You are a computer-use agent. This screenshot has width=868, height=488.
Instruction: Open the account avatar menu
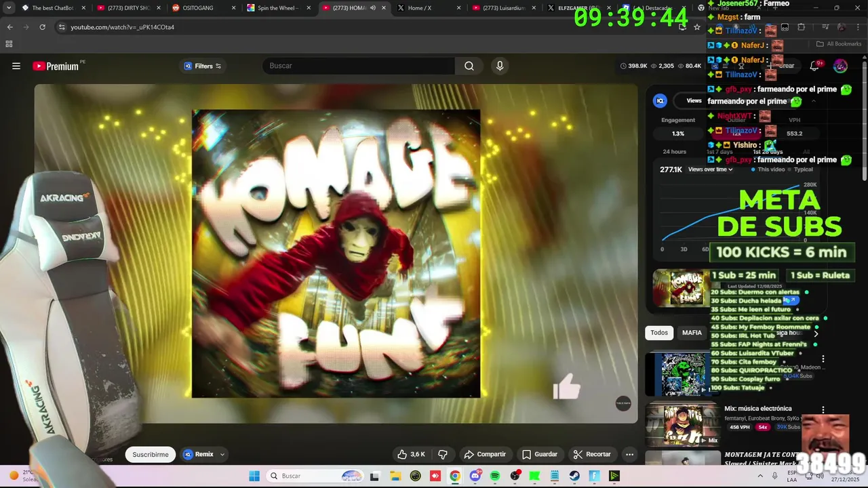pyautogui.click(x=840, y=66)
